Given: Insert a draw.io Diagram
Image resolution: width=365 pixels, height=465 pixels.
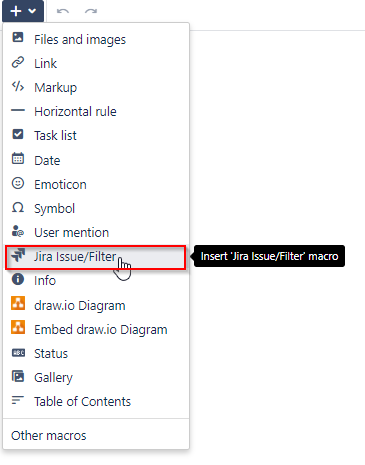Looking at the screenshot, I should click(96, 305).
